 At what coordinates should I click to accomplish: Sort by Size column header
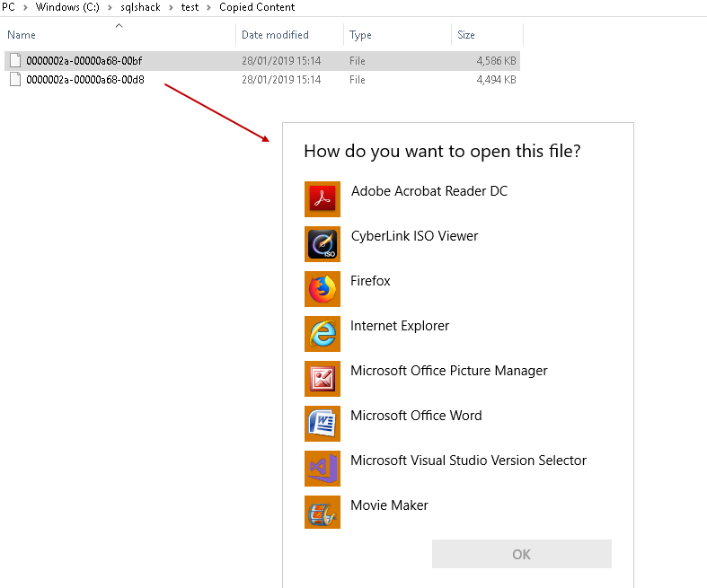point(466,35)
